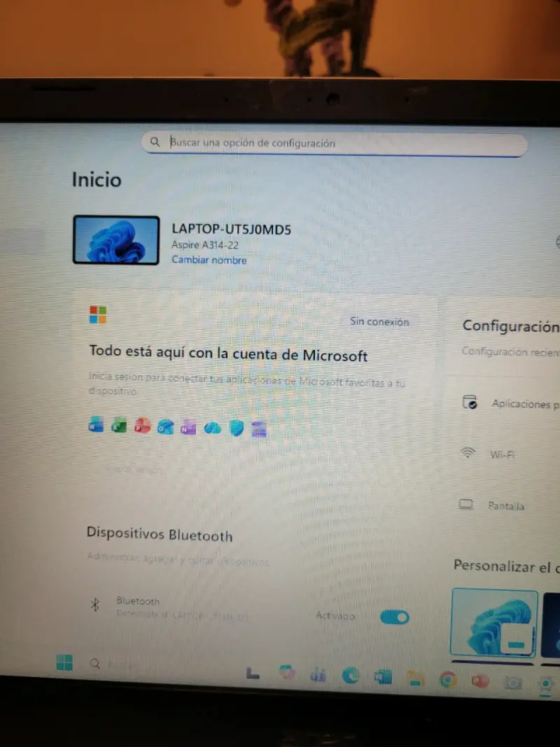Click the display icon beside Pantalla
Viewport: 560px width, 747px height.
click(x=465, y=504)
